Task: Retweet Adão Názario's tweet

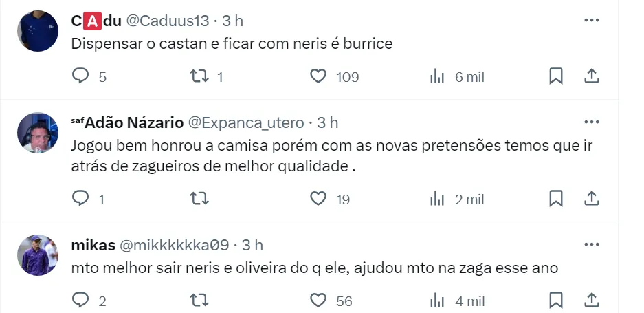Action: tap(199, 199)
